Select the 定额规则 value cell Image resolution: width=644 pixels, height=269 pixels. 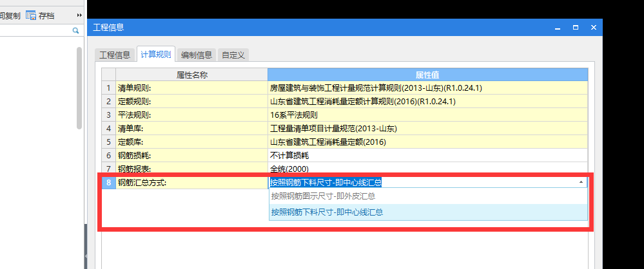pos(427,101)
